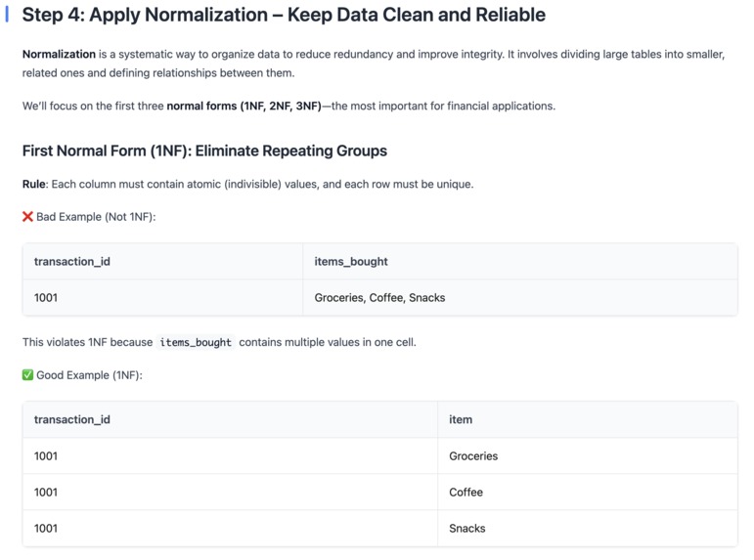
Task: Click the First Normal Form (1NF) subheading
Action: pos(204,151)
